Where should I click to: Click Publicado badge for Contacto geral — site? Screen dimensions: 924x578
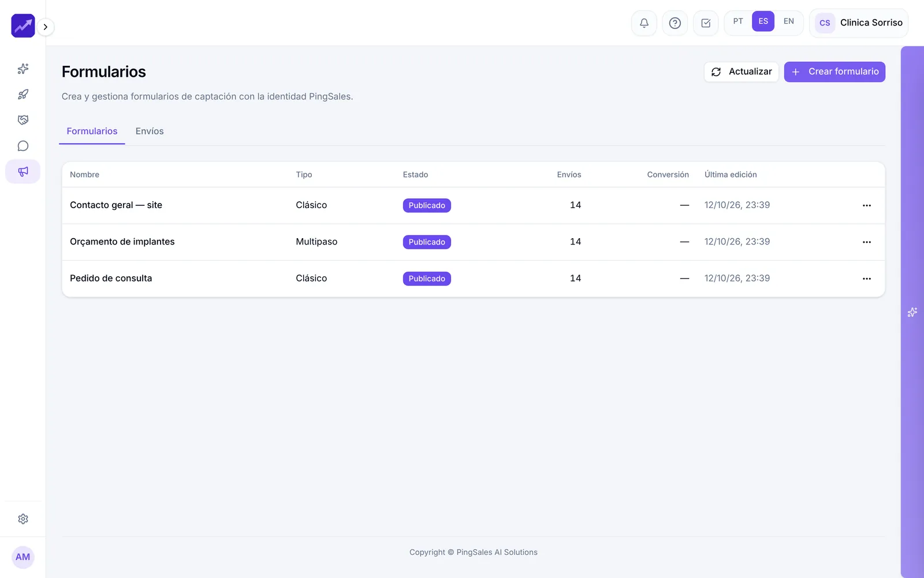tap(427, 205)
